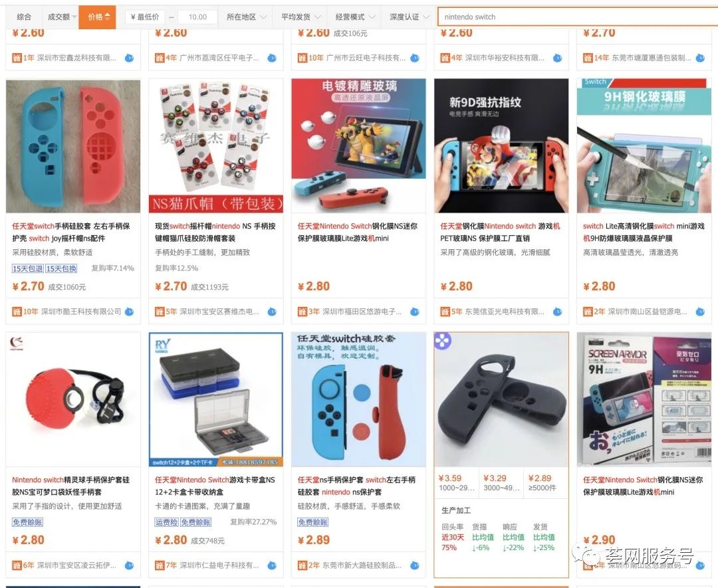Click the 免费赊账 tag under Pokeball case

(27, 522)
